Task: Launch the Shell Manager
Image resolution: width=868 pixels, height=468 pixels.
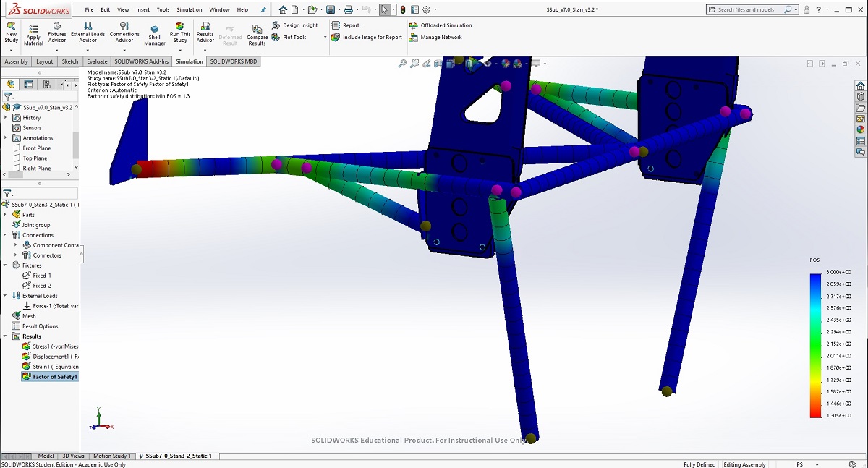Action: point(155,35)
